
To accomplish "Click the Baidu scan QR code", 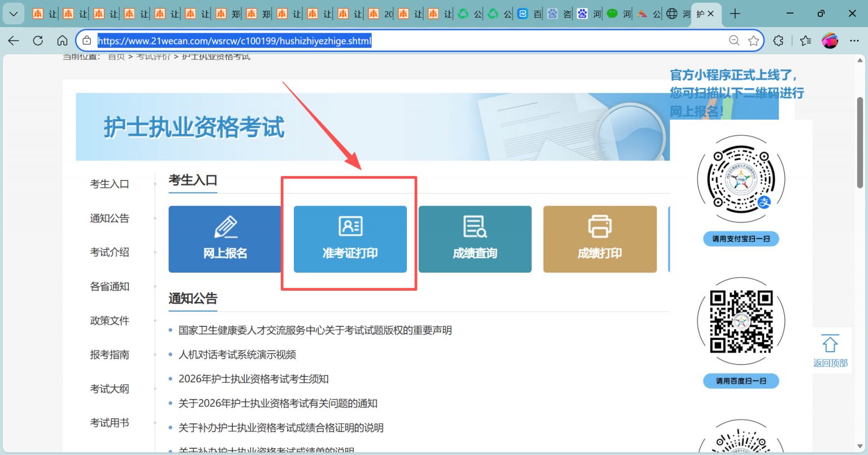I will coord(741,321).
